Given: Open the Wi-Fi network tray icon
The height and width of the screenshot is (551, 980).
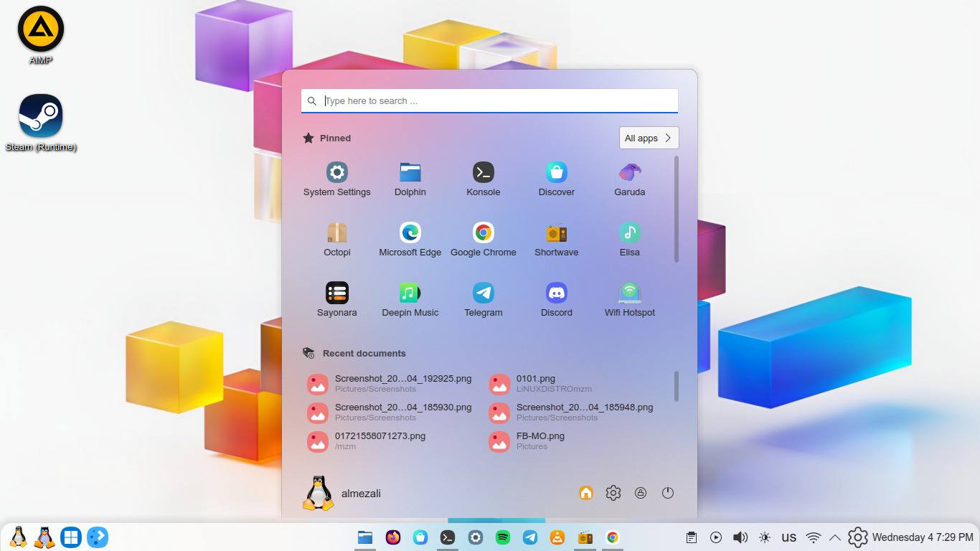Looking at the screenshot, I should [814, 537].
